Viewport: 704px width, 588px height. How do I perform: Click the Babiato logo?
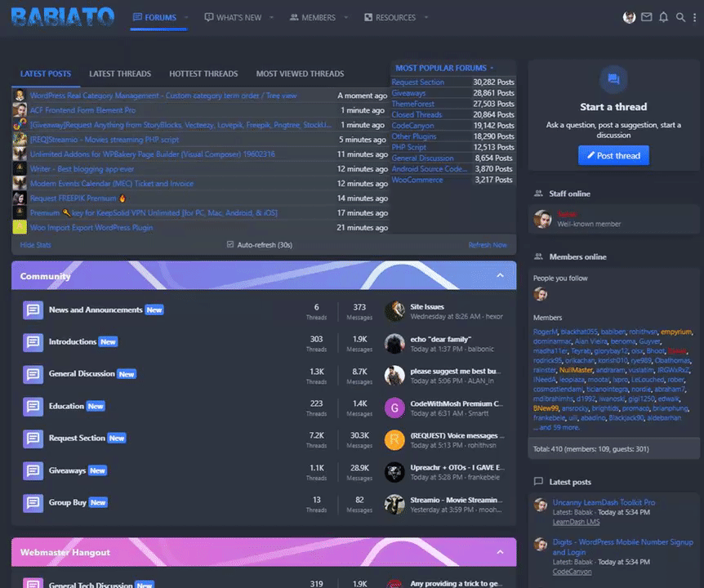[x=62, y=17]
